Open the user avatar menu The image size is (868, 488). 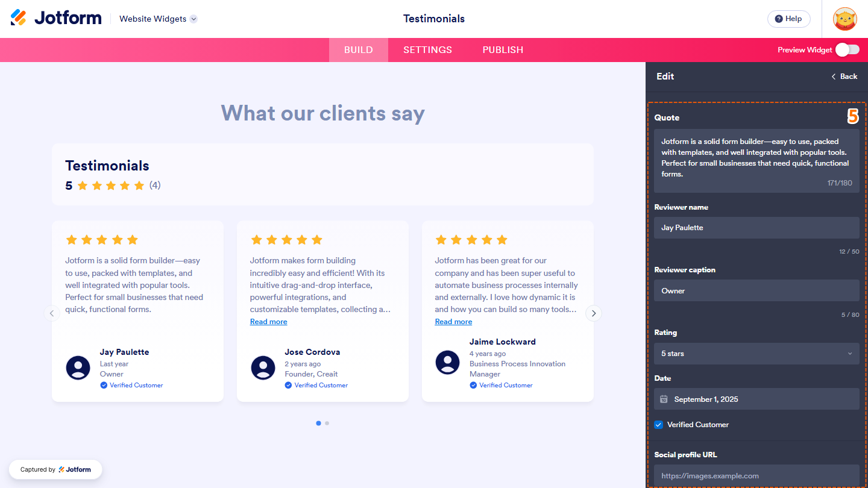845,19
